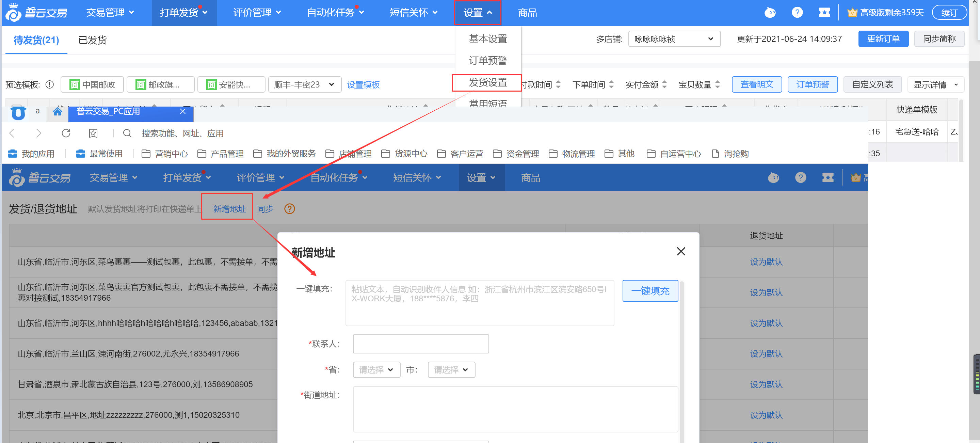Sort by 下单时间 column arrows
Viewport: 980px width, 443px height.
point(611,84)
